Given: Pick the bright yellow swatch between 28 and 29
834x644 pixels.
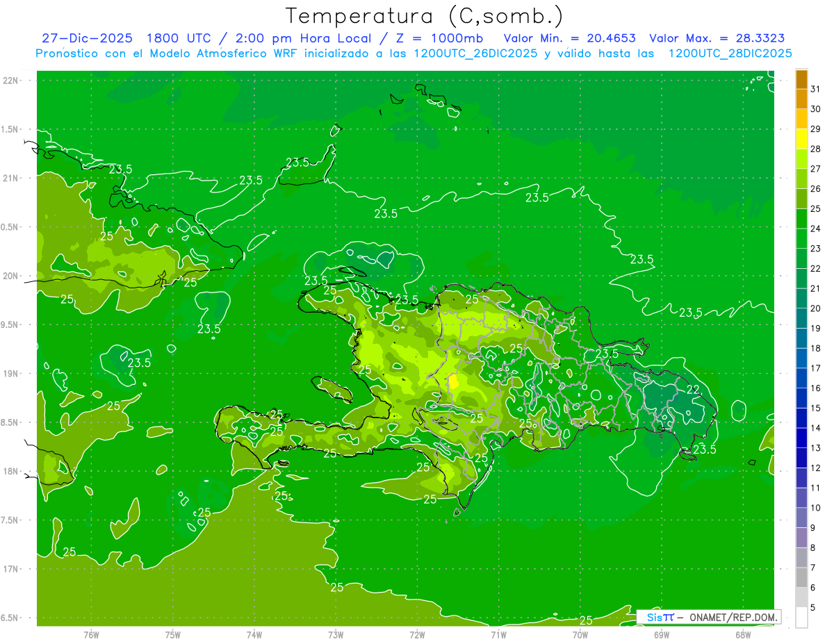Looking at the screenshot, I should [x=801, y=139].
